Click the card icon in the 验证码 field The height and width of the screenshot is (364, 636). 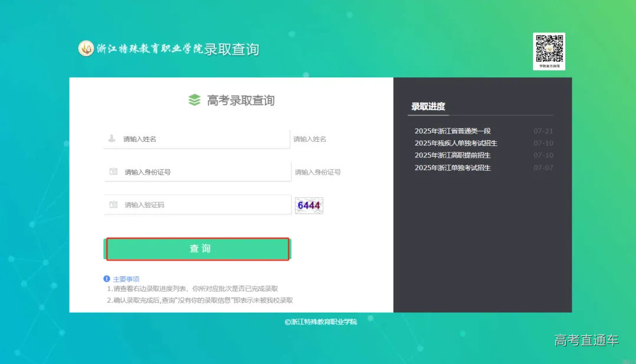(112, 205)
